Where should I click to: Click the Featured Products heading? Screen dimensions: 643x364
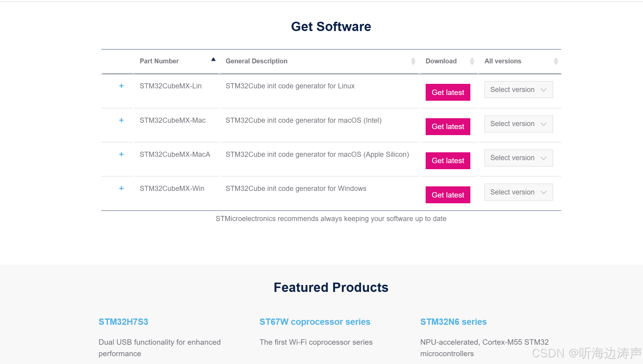pyautogui.click(x=331, y=287)
